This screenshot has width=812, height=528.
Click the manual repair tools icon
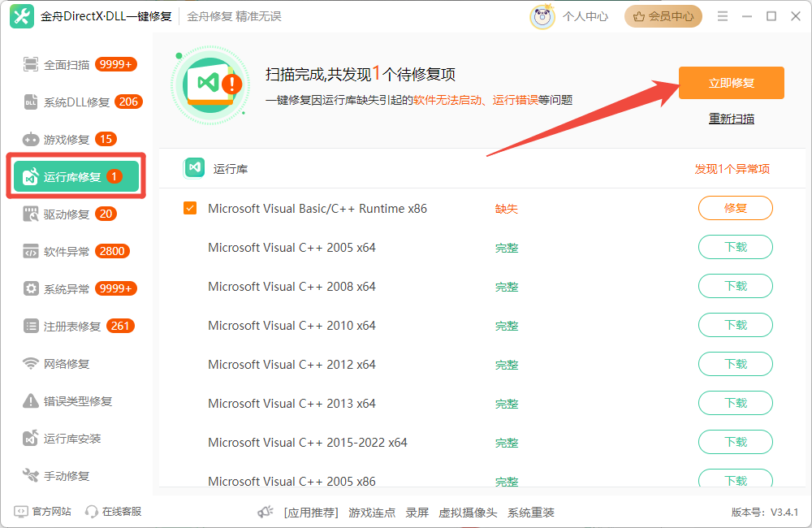click(31, 476)
